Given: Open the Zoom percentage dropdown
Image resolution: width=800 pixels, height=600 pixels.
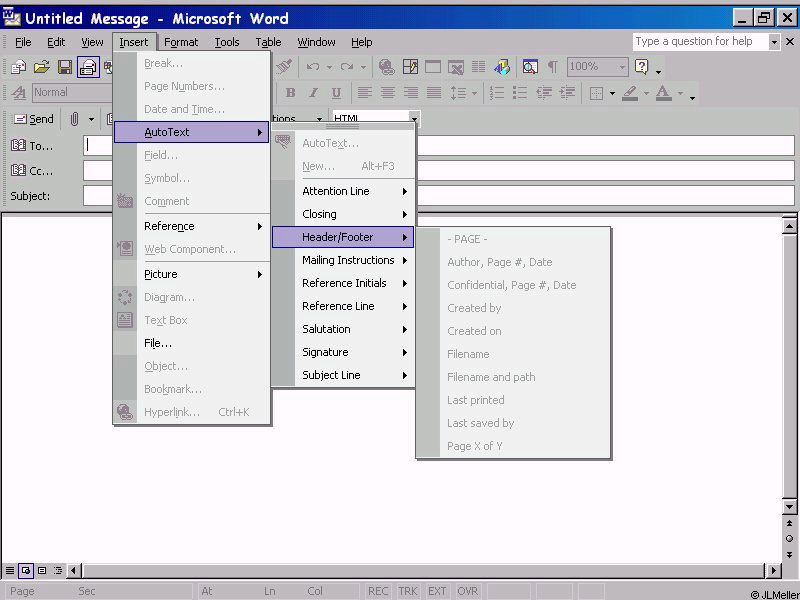Looking at the screenshot, I should pyautogui.click(x=622, y=67).
